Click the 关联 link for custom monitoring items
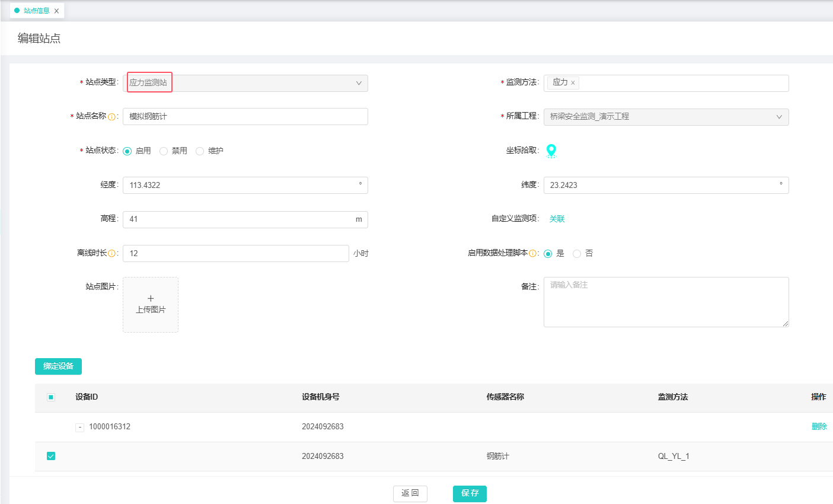The height and width of the screenshot is (504, 833). pos(557,219)
